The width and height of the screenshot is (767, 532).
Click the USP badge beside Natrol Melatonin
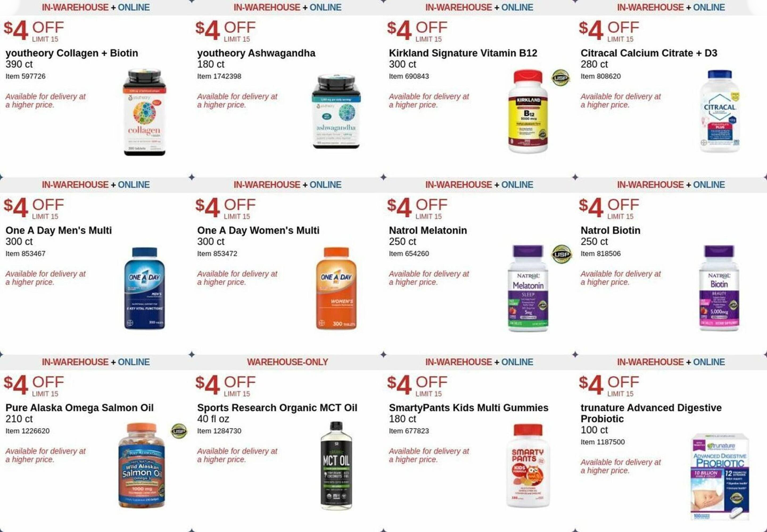[x=561, y=254]
